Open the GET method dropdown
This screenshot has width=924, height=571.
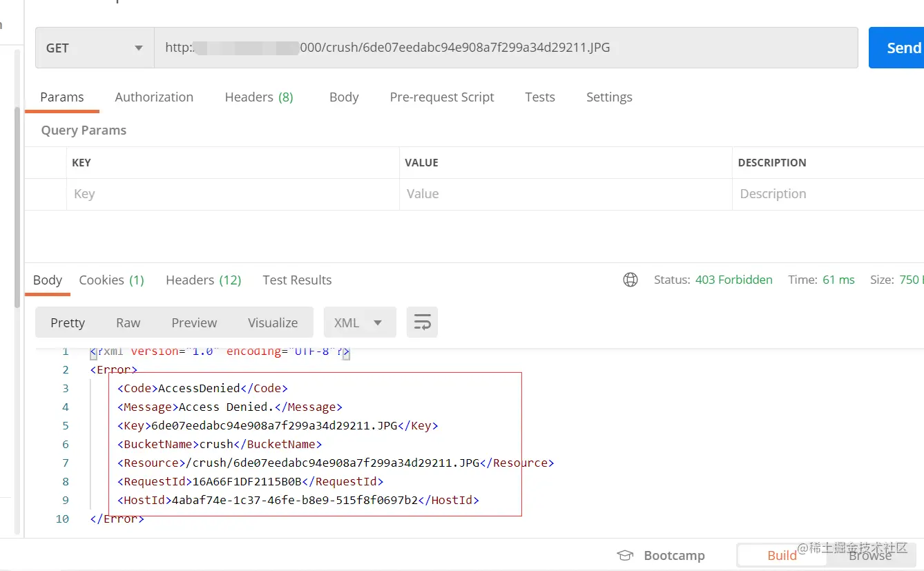(95, 48)
